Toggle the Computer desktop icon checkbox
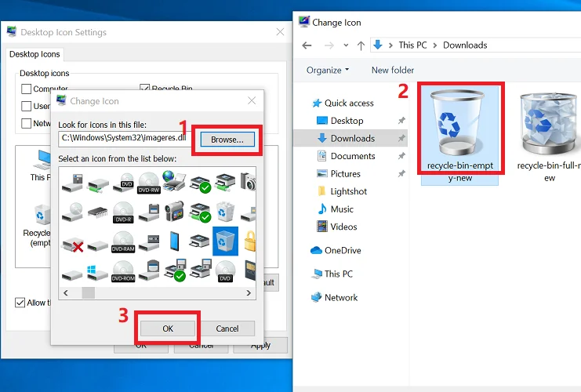 (x=27, y=89)
